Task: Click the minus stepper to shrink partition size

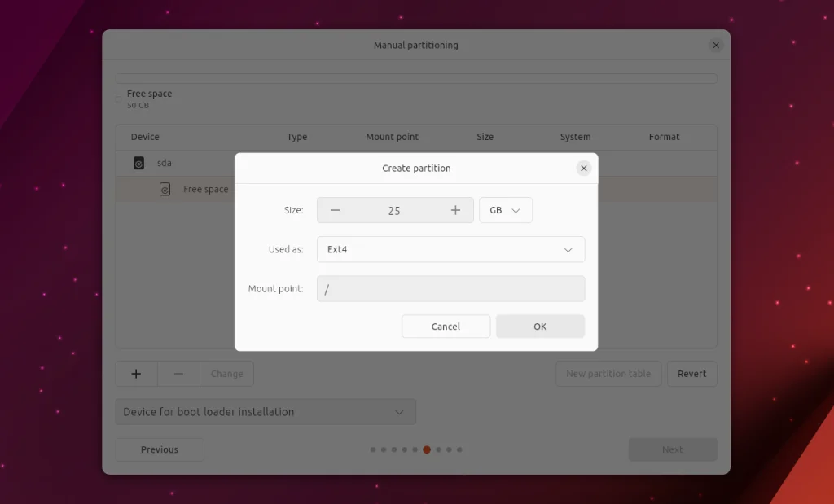Action: pos(334,210)
